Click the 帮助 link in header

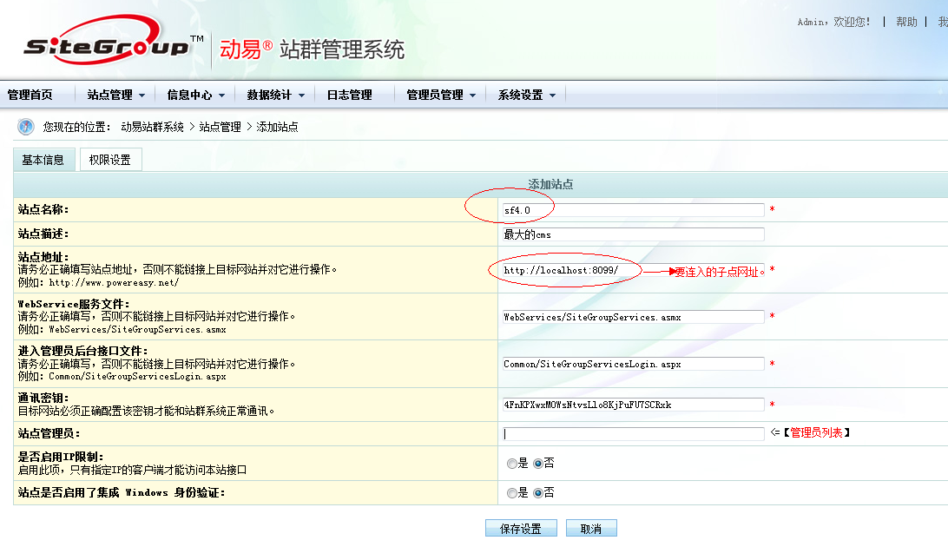coord(906,22)
